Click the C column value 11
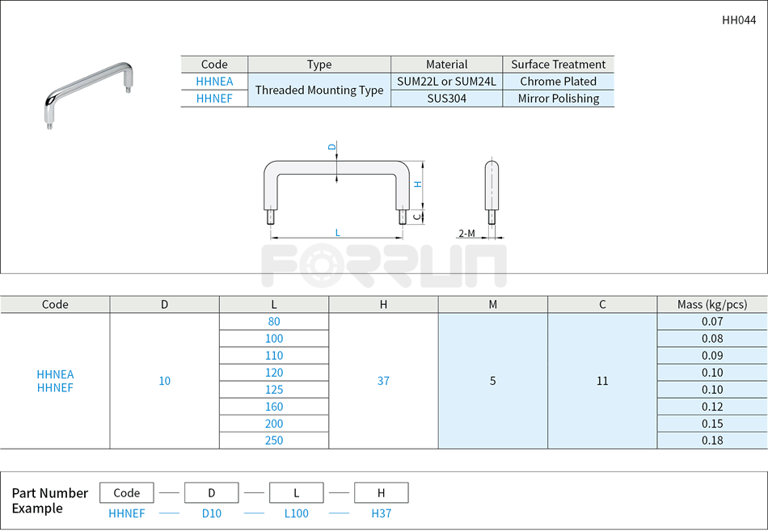Viewport: 768px width, 532px height. pos(601,381)
